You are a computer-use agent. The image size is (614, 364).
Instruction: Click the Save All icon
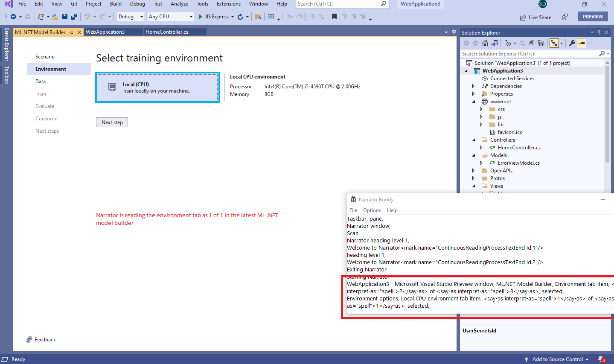pyautogui.click(x=73, y=16)
